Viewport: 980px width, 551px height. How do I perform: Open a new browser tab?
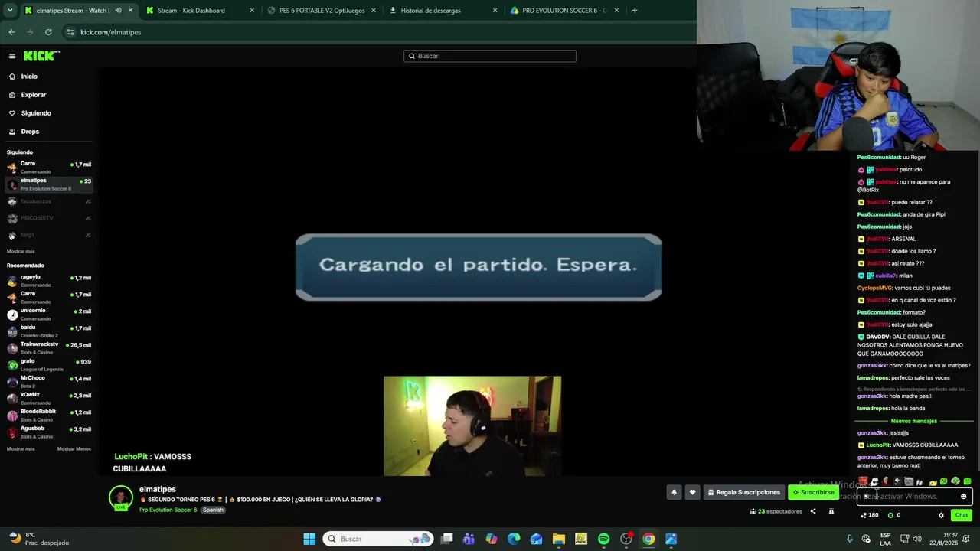635,11
